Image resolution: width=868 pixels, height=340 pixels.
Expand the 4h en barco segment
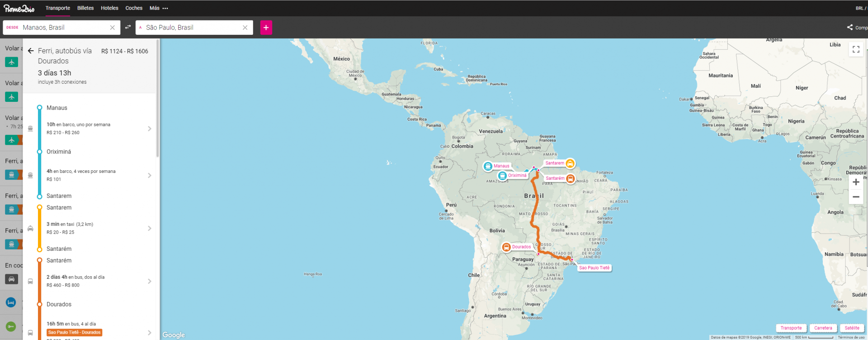pyautogui.click(x=90, y=175)
